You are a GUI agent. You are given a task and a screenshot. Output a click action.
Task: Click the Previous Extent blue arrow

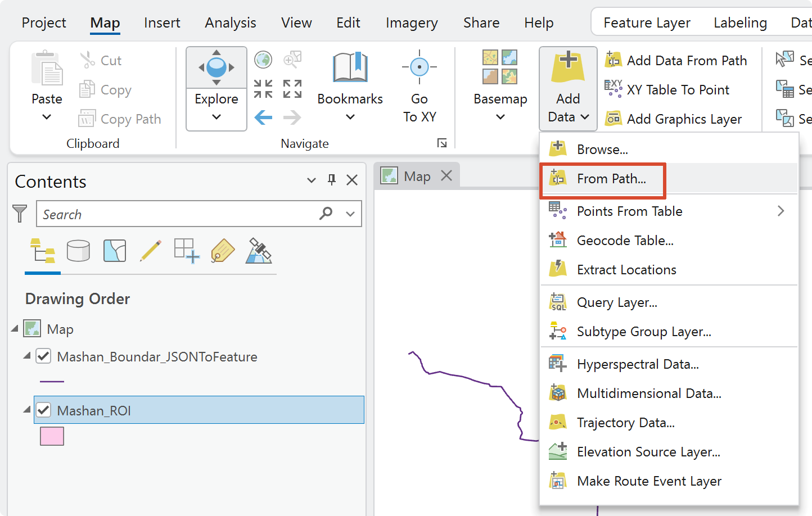click(263, 117)
